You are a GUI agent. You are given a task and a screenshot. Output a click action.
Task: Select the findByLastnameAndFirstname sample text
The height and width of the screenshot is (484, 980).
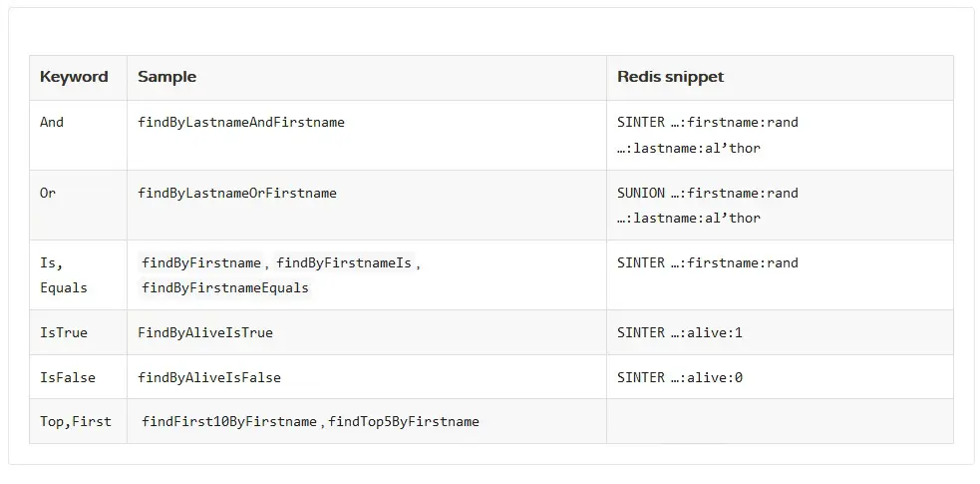(241, 123)
